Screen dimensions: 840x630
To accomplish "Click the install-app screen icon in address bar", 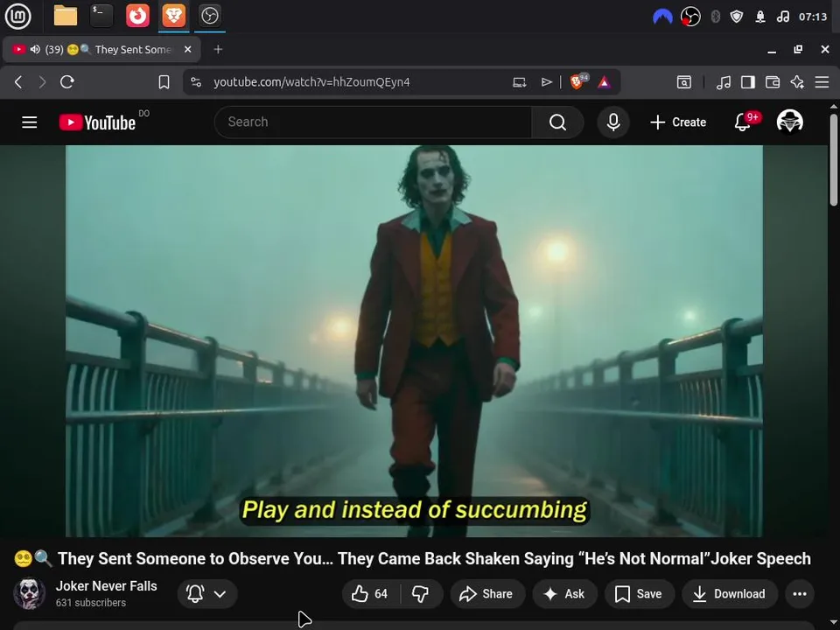I will coord(519,82).
